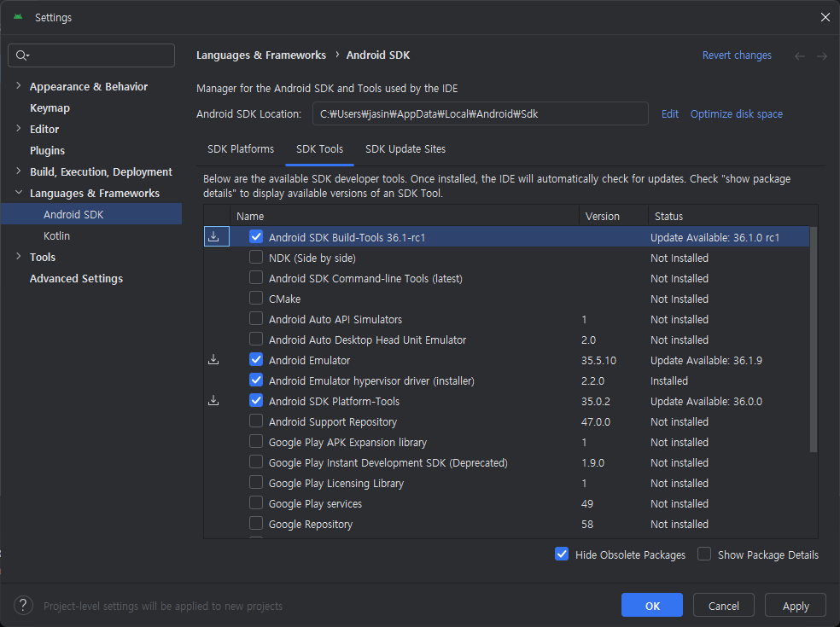
Task: Click the Revert changes link
Action: tap(737, 55)
